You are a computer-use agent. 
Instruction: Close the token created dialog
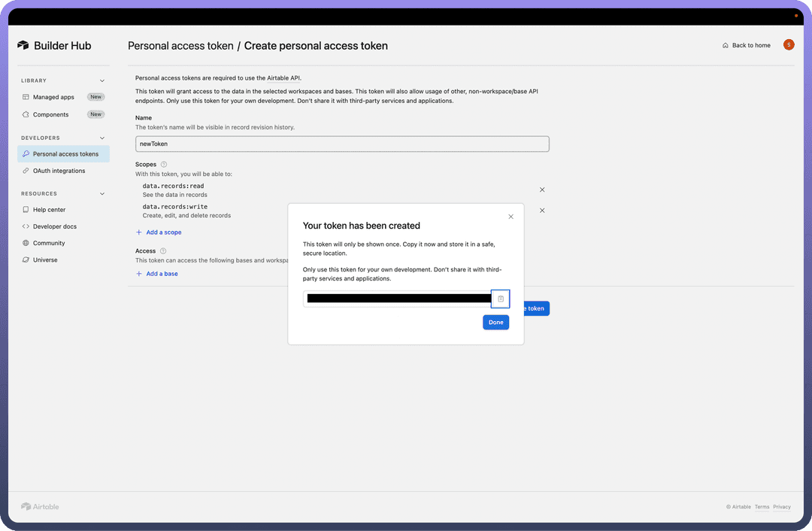[511, 217]
